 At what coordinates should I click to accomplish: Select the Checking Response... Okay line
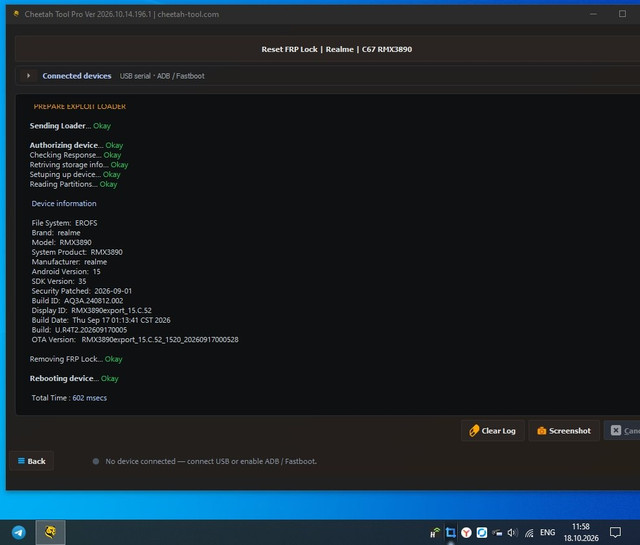tap(76, 155)
